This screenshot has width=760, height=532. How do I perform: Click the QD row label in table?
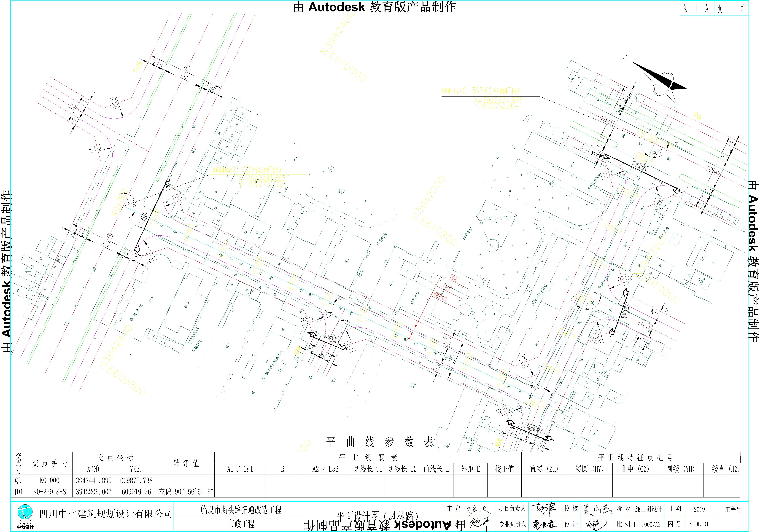click(x=18, y=480)
